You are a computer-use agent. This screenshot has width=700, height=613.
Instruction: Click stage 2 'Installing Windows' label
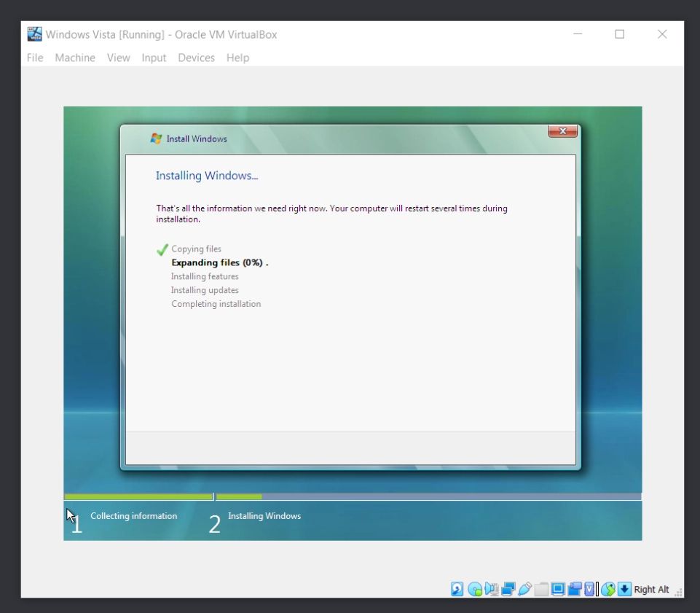[x=264, y=515]
